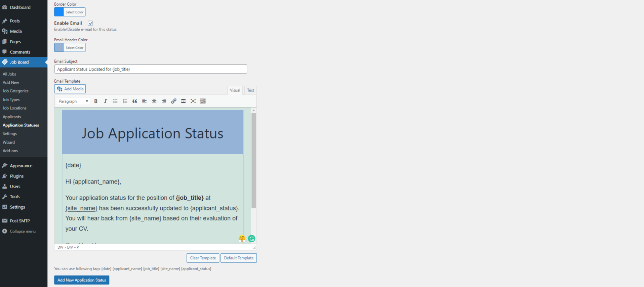Screen dimensions: 644x287
Task: Open Add New job submenu
Action: (11, 82)
